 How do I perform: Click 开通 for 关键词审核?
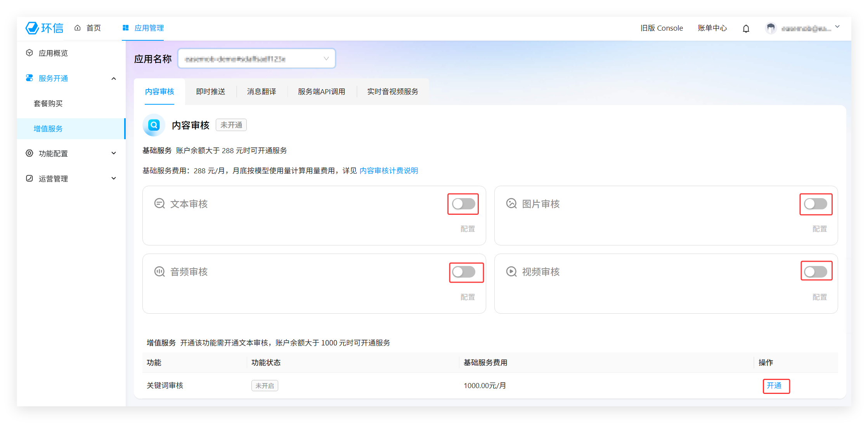coord(774,385)
